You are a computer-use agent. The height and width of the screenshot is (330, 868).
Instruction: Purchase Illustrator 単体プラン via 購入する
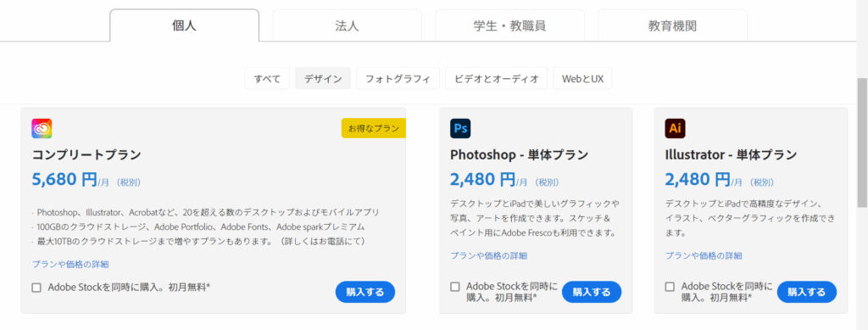(x=807, y=292)
